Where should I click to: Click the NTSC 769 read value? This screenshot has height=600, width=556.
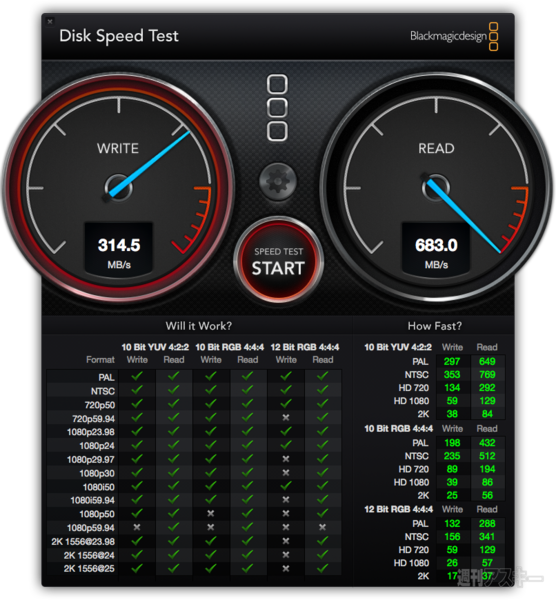pyautogui.click(x=487, y=375)
